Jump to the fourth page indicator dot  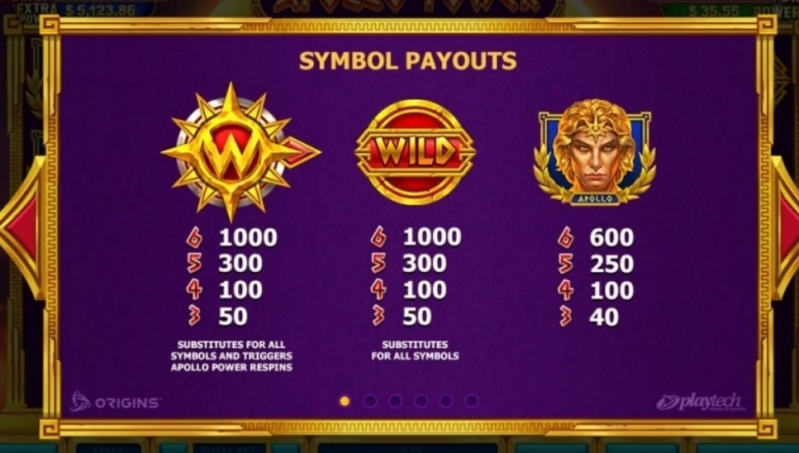point(421,401)
